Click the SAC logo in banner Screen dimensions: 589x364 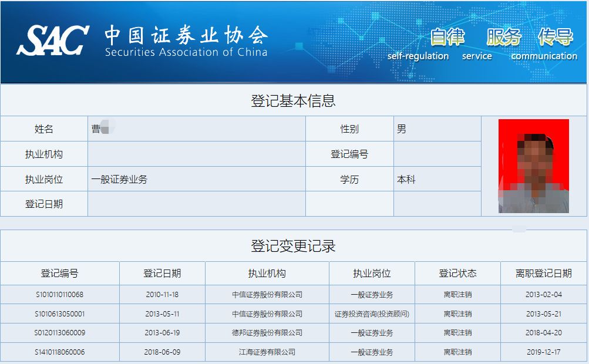[x=53, y=40]
